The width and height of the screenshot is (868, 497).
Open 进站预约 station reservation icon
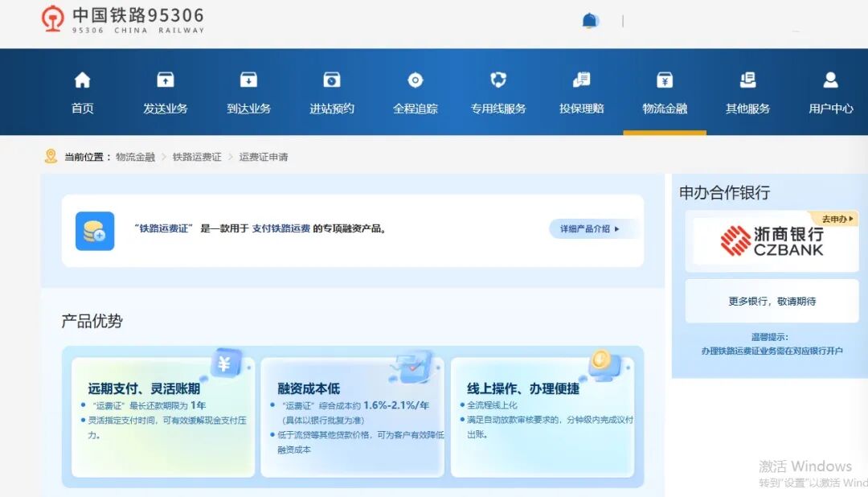pos(332,80)
